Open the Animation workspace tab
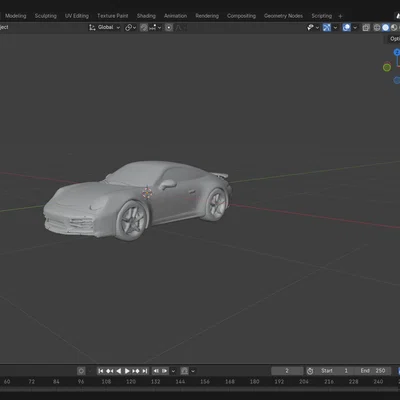 coord(175,16)
